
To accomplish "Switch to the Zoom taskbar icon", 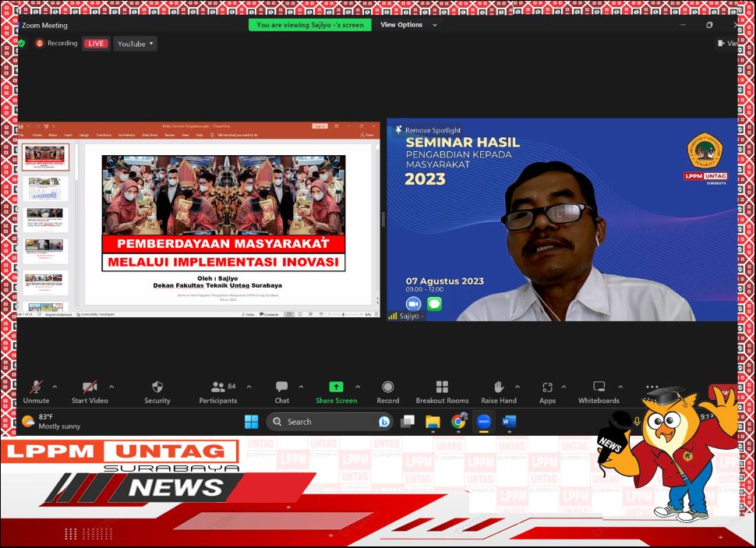I will [x=483, y=422].
